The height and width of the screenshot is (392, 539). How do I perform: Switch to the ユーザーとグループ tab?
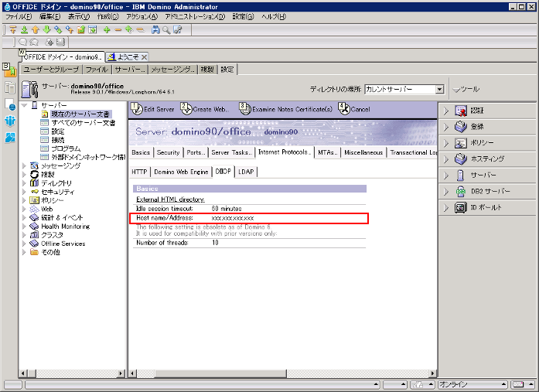[51, 70]
